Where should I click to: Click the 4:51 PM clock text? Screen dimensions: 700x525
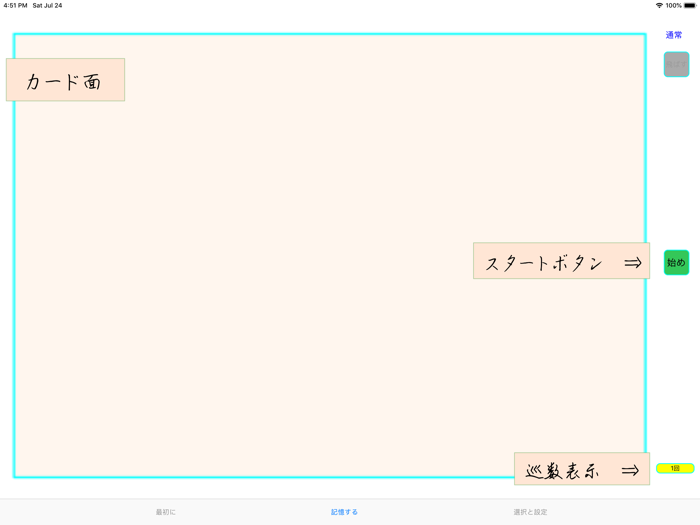15,5
